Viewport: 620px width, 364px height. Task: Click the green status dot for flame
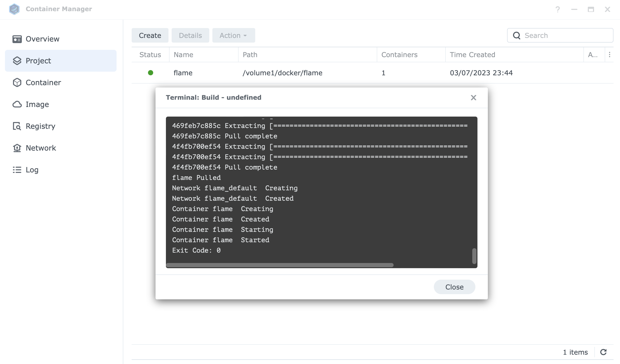click(x=151, y=73)
